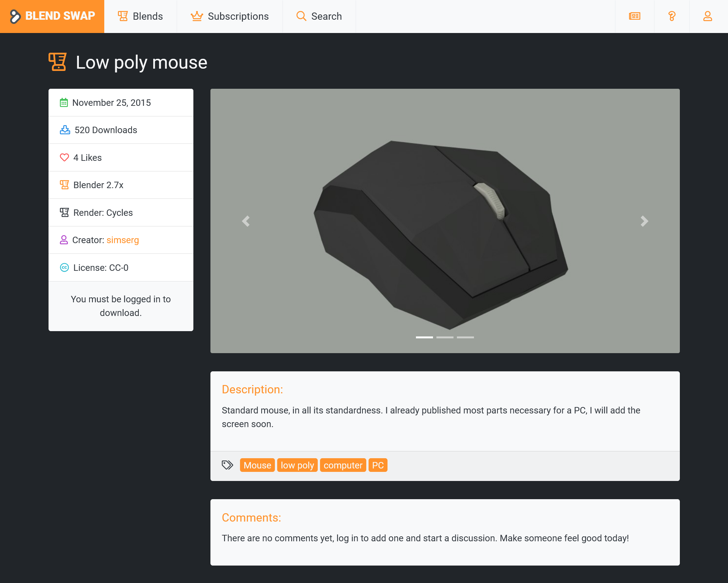Click the Blend Swap logo icon
Viewport: 728px width, 583px height.
(x=15, y=16)
